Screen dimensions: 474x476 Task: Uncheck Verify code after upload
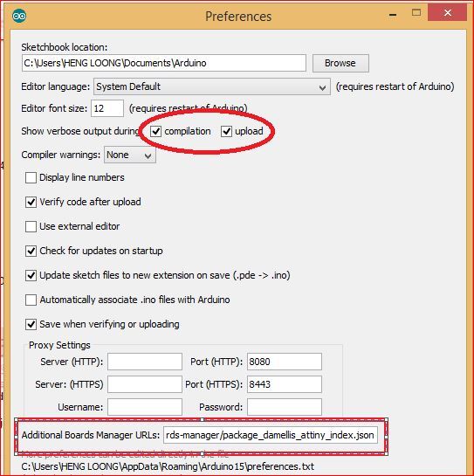[x=31, y=202]
